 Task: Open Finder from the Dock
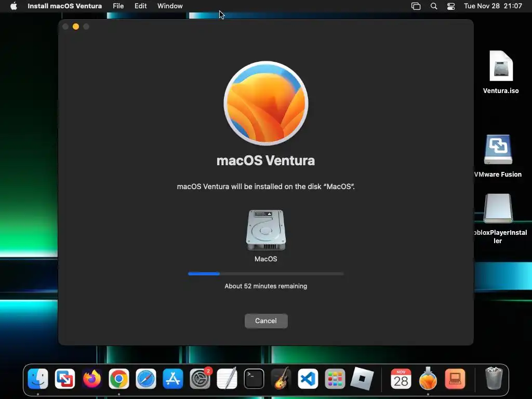(x=37, y=379)
